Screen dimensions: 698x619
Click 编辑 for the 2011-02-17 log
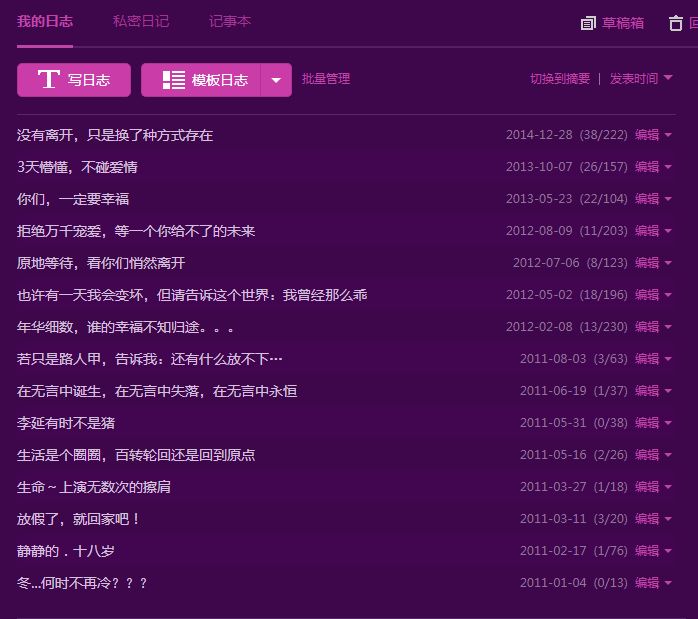pos(647,551)
